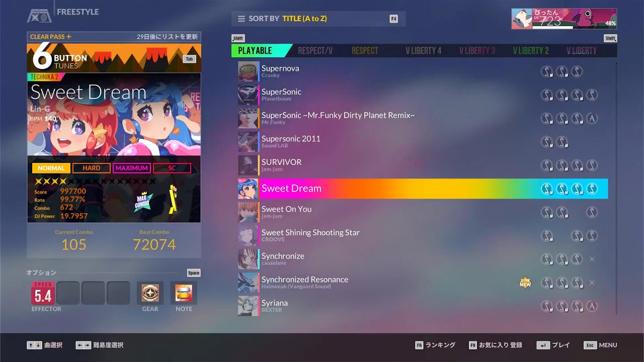This screenshot has height=362, width=644.
Task: Select the Sweet Shining Shooting Star song
Action: tap(423, 236)
